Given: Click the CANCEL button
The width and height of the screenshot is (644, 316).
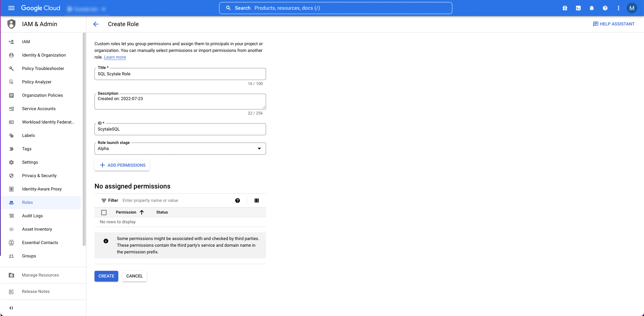Looking at the screenshot, I should coord(134,276).
